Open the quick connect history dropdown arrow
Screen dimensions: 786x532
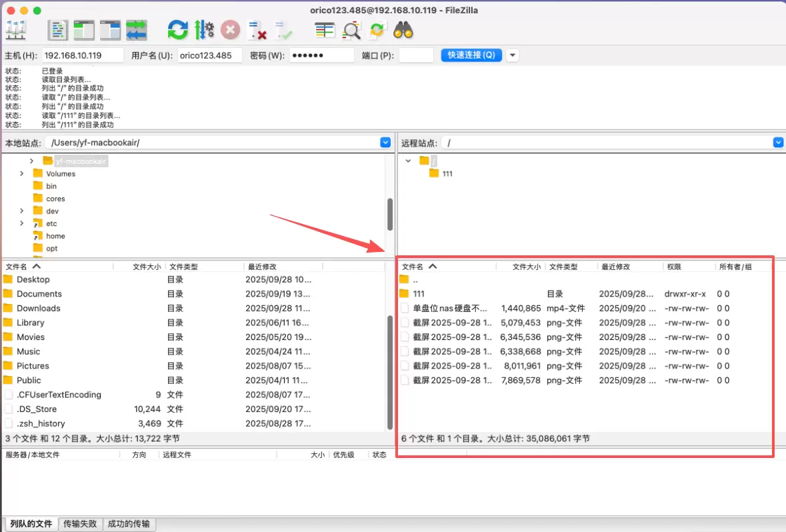pos(512,55)
